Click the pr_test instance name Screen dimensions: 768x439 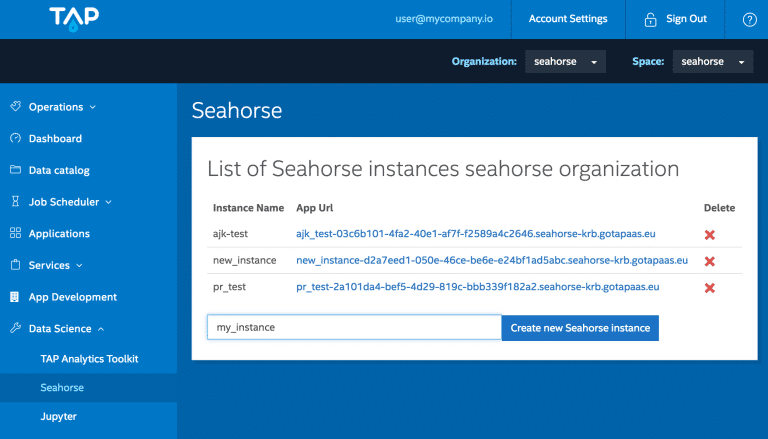[x=229, y=287]
